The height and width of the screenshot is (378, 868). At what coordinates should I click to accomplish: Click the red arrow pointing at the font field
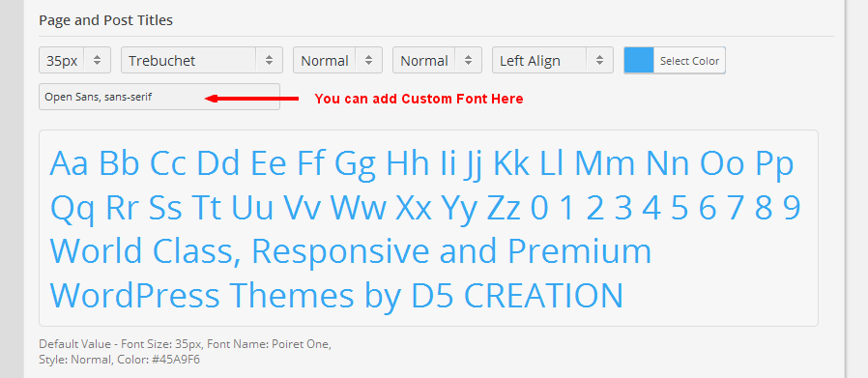coord(252,99)
